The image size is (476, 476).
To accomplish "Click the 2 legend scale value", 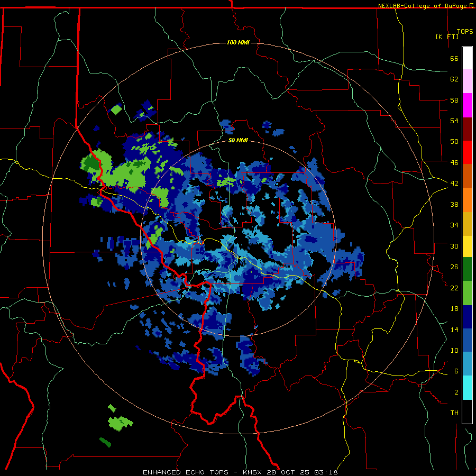I will [x=456, y=392].
